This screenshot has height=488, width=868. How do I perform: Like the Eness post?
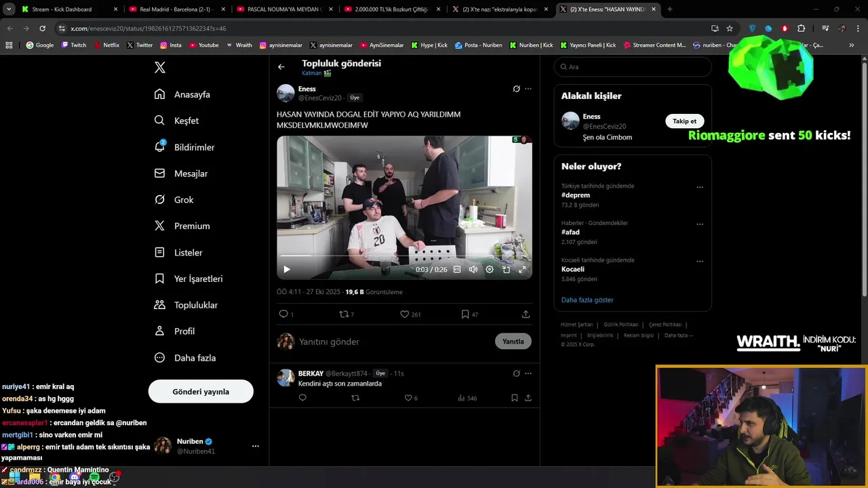pos(410,314)
